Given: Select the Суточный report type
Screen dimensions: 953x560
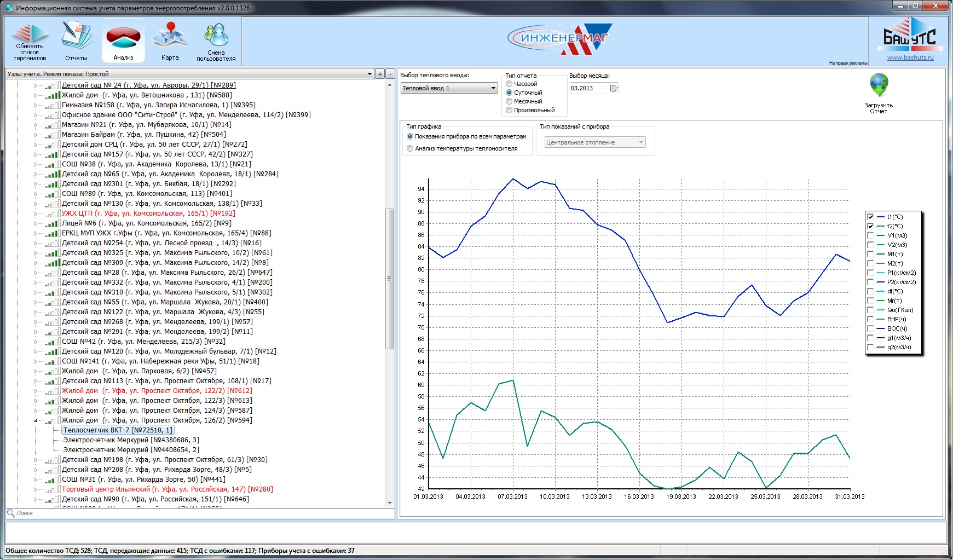Looking at the screenshot, I should pos(509,93).
